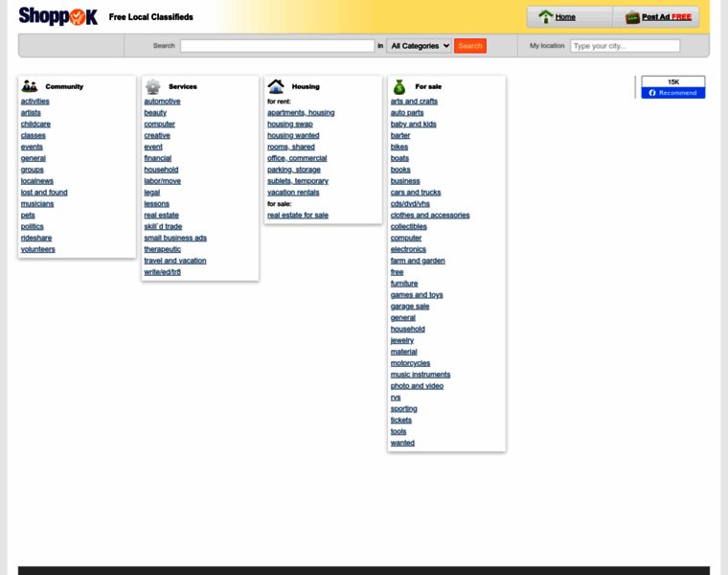Open sublets, temporary listings
728x575 pixels.
(x=298, y=181)
